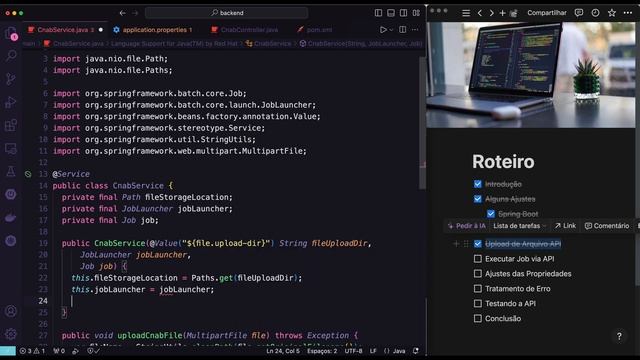This screenshot has height=360, width=640.
Task: Open CnabService constructor breadcrumb
Action: [361, 44]
